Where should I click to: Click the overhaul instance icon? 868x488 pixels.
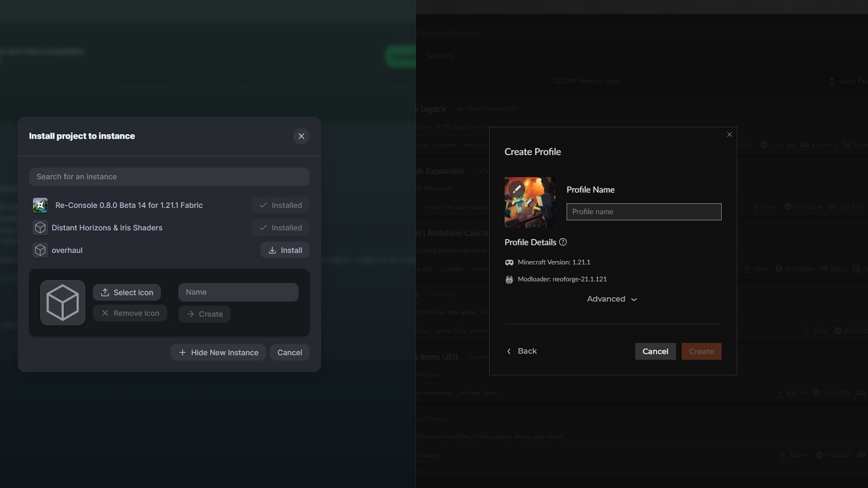pyautogui.click(x=39, y=250)
